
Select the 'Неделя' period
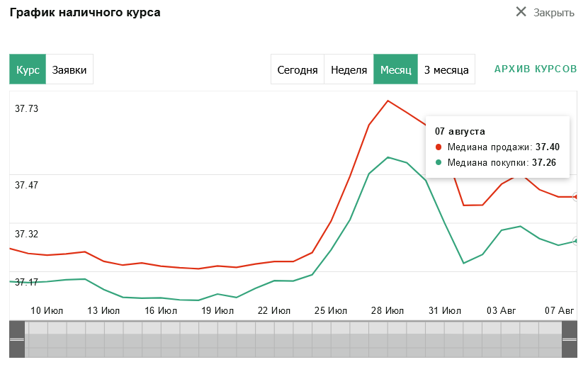349,70
